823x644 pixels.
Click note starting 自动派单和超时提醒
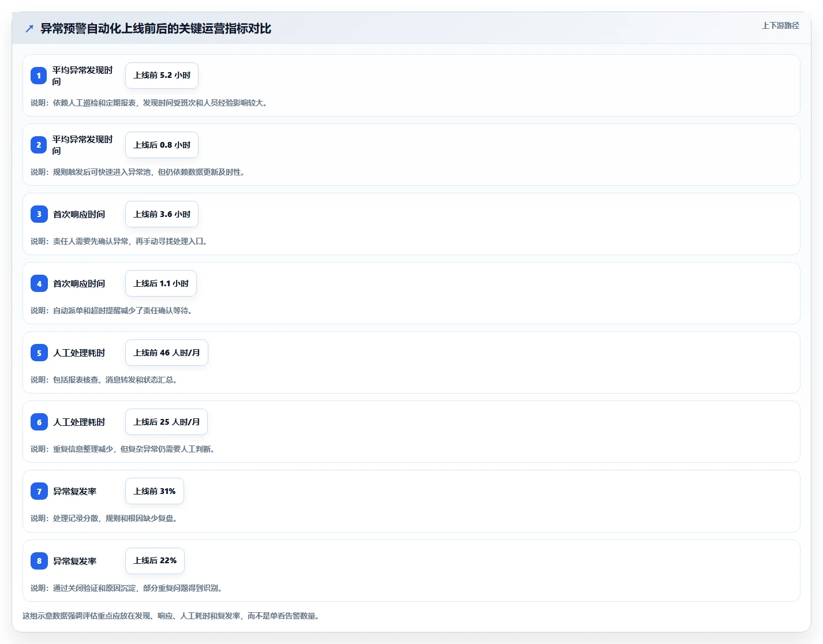click(111, 310)
